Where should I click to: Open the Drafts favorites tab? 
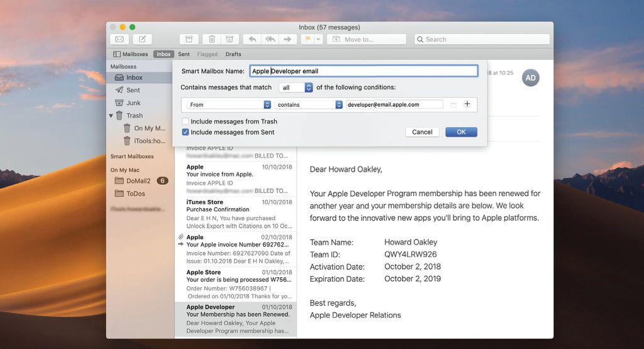[x=233, y=54]
